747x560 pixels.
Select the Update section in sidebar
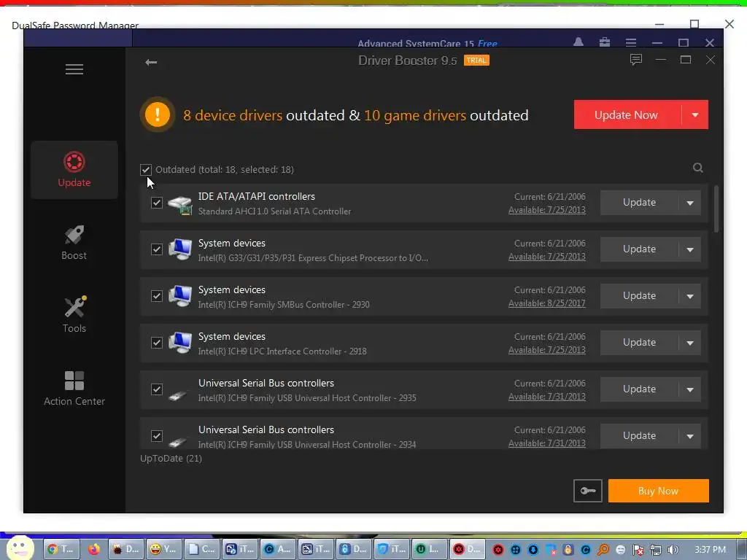click(x=74, y=169)
